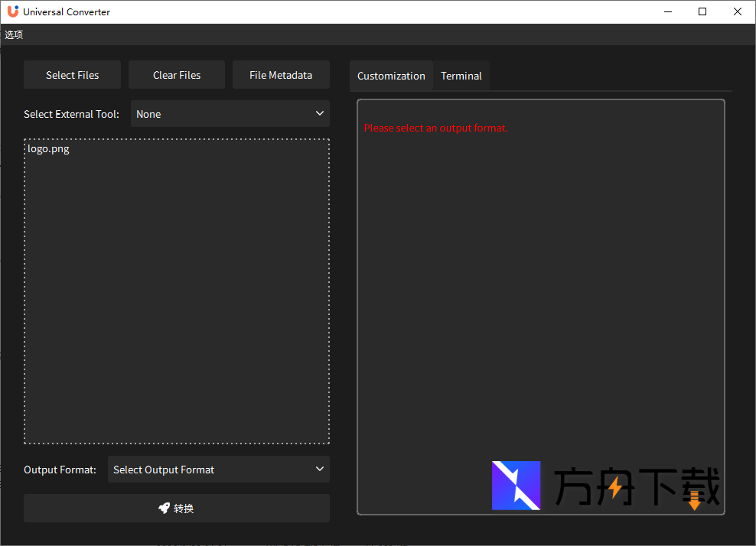
Task: Close the Universal Converter window
Action: 738,11
